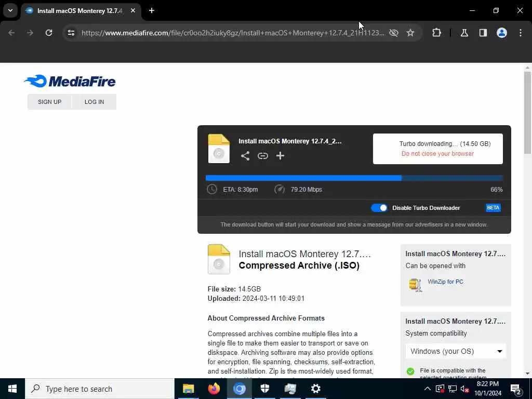The width and height of the screenshot is (532, 399).
Task: Click the File size: 14.5GB text
Action: 234,289
